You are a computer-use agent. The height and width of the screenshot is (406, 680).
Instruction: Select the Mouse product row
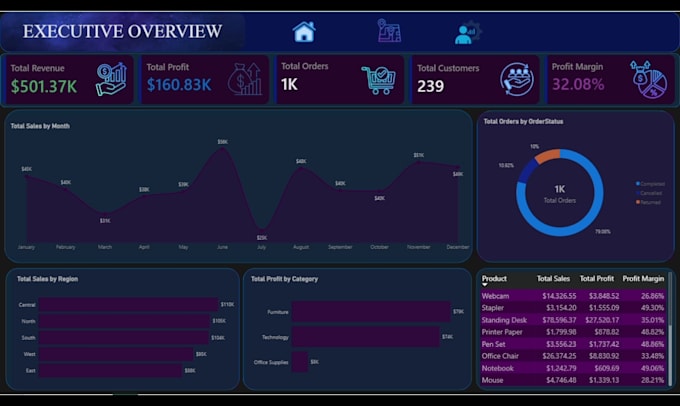[573, 380]
